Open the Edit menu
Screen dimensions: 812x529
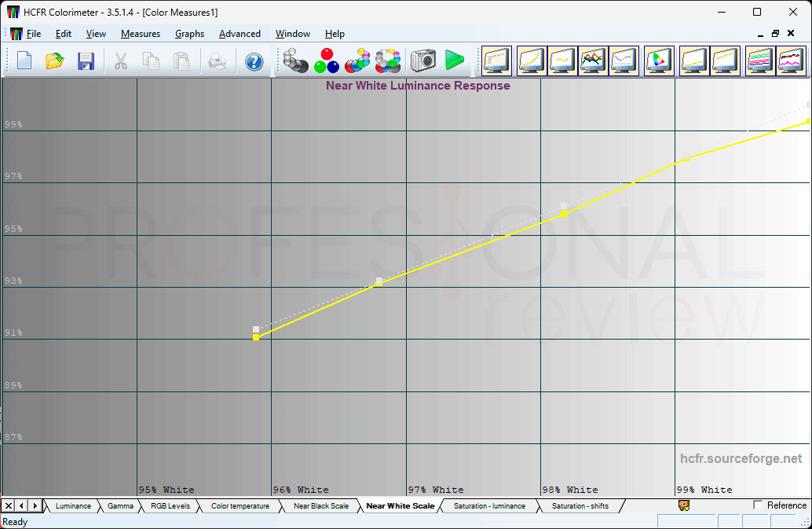coord(63,34)
